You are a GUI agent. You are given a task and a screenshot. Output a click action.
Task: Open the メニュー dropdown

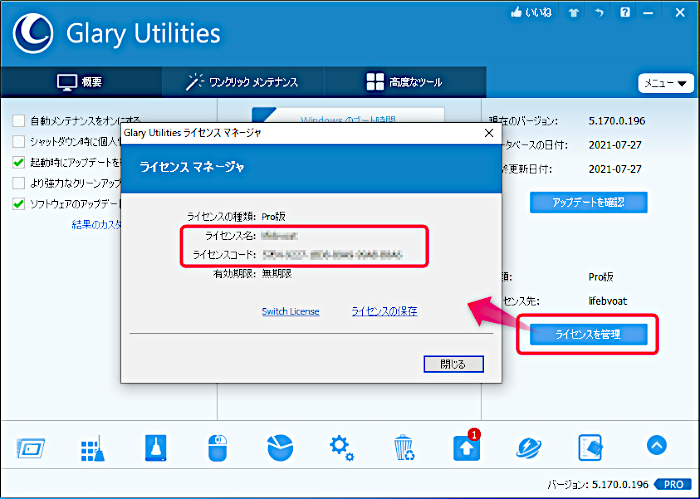point(666,83)
